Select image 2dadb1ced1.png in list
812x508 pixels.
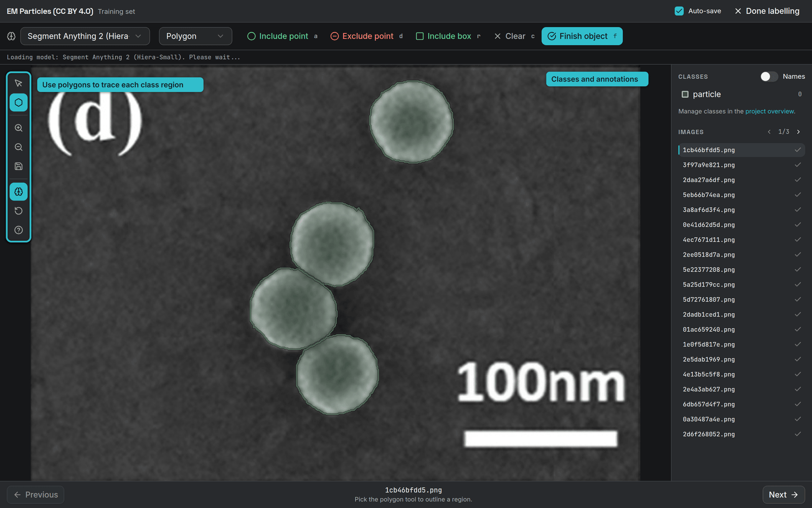(741, 314)
